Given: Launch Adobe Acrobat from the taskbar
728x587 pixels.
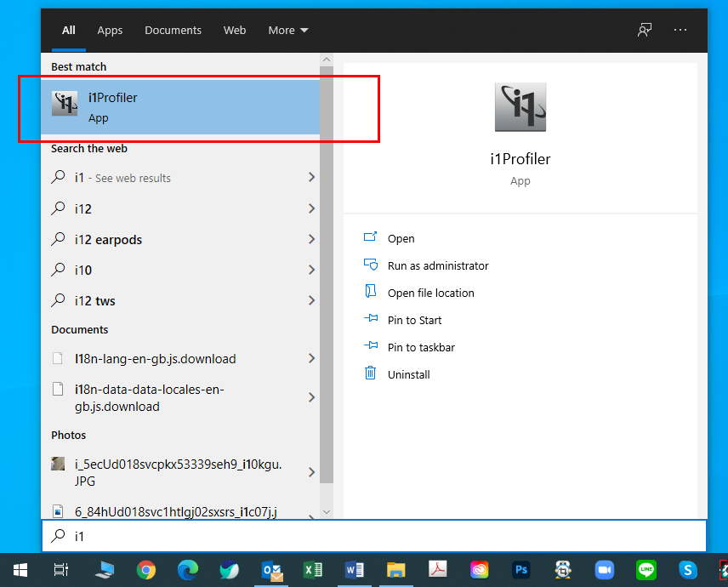Looking at the screenshot, I should coord(437,570).
